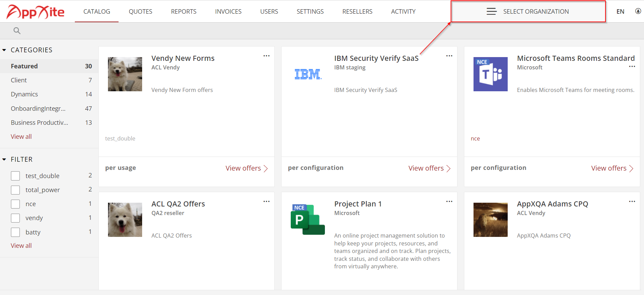Select the Client category
This screenshot has height=295, width=644.
click(49, 80)
